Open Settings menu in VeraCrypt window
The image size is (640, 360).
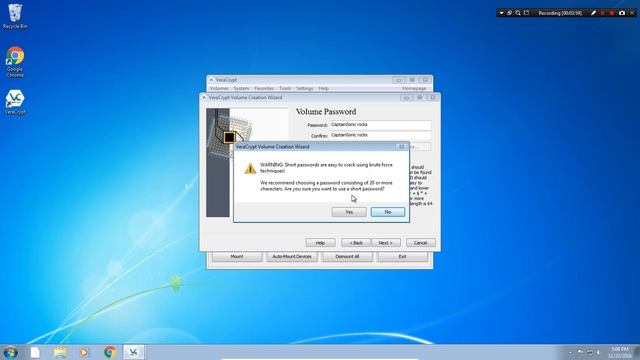(304, 88)
